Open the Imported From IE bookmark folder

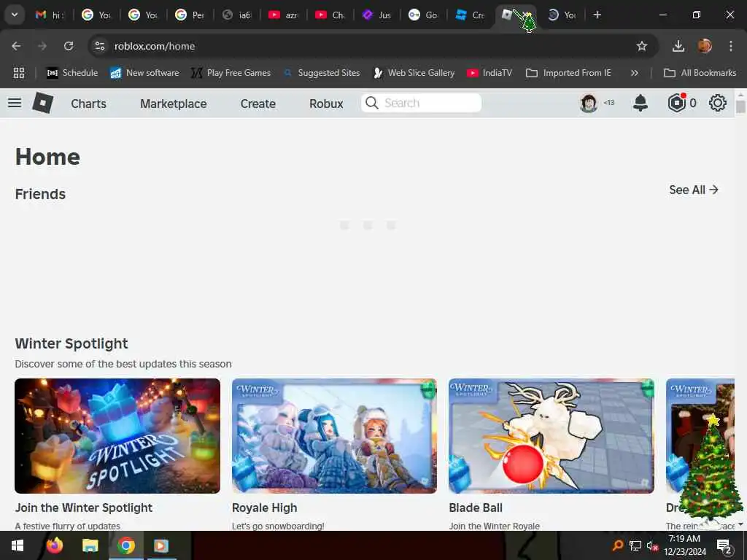click(568, 73)
